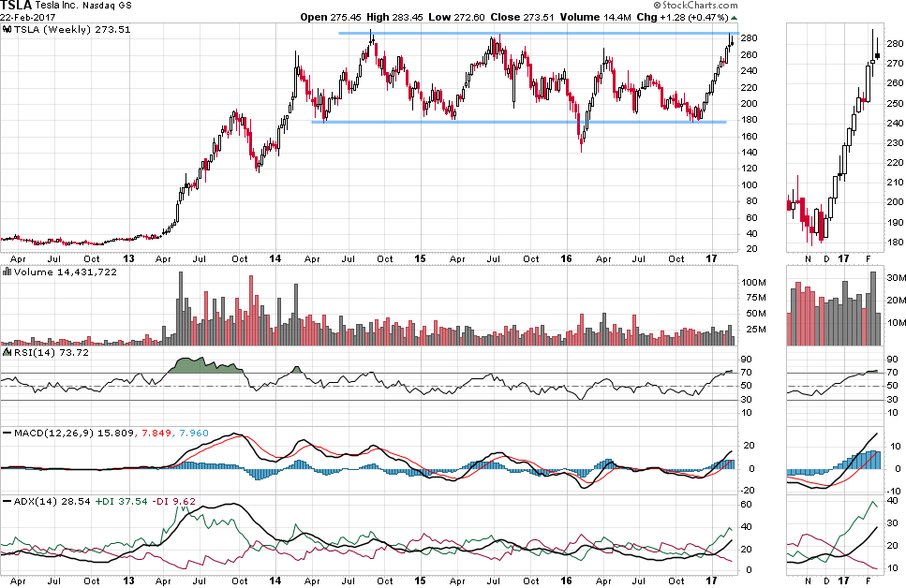Click the Volume 14,431,722 legend text
This screenshot has height=588, width=906.
click(66, 272)
